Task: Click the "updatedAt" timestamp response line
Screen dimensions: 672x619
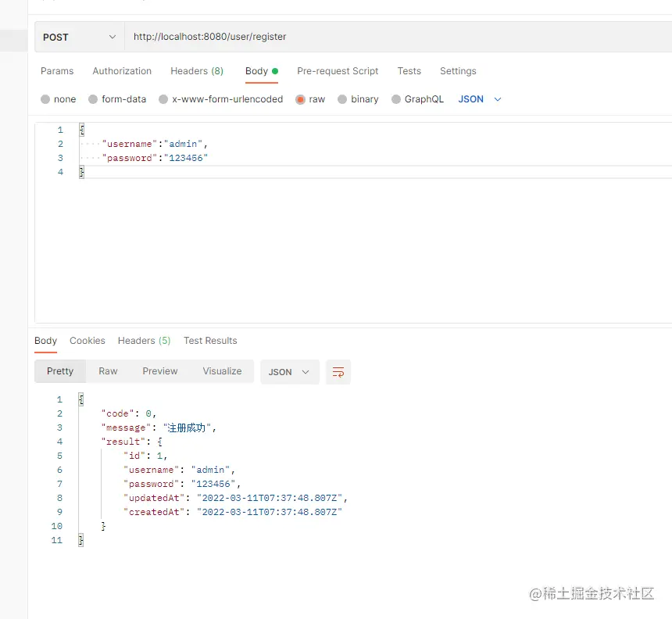Action: 235,498
